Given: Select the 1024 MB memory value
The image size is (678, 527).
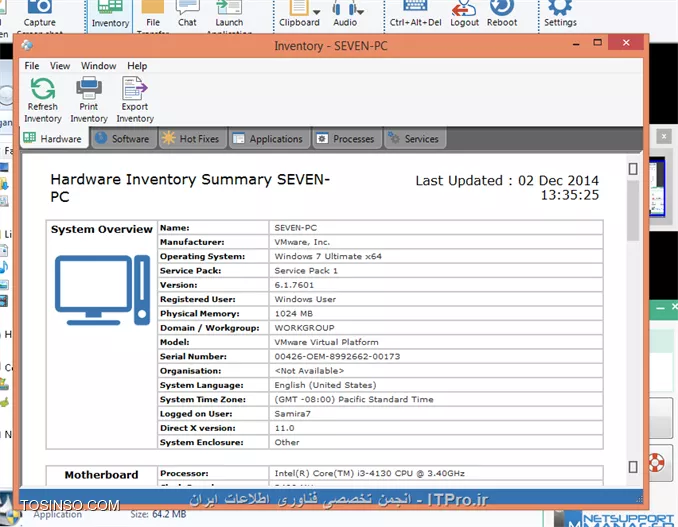Looking at the screenshot, I should click(294, 313).
